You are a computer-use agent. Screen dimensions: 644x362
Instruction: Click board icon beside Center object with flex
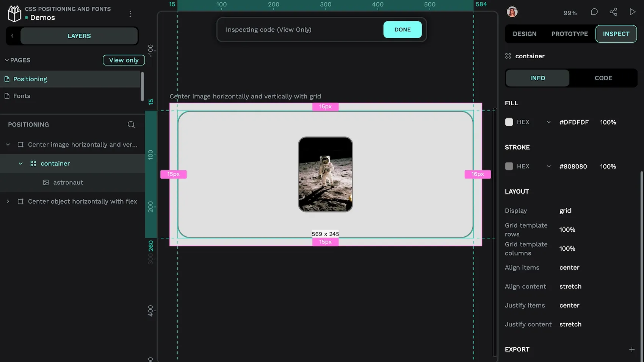[20, 201]
